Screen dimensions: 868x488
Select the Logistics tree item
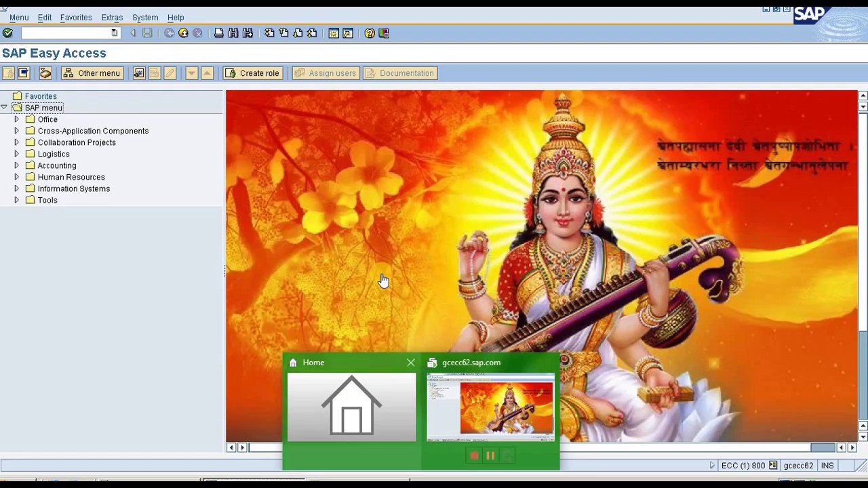[54, 154]
